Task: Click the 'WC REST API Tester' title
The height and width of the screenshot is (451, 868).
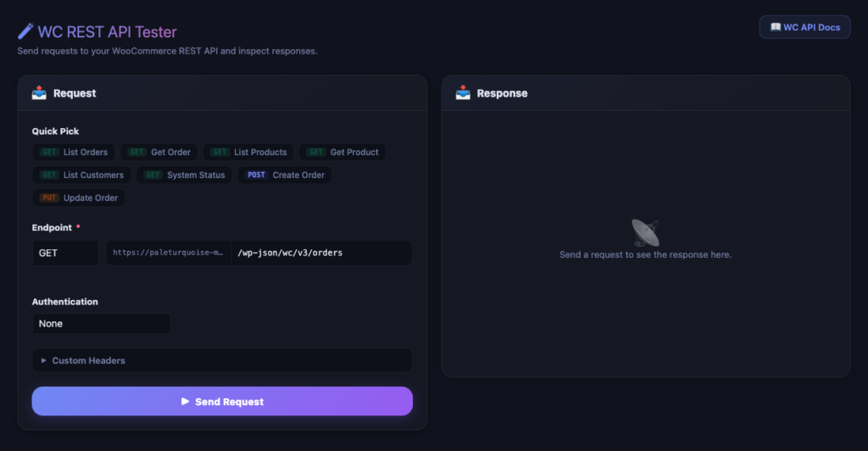Action: pos(108,31)
